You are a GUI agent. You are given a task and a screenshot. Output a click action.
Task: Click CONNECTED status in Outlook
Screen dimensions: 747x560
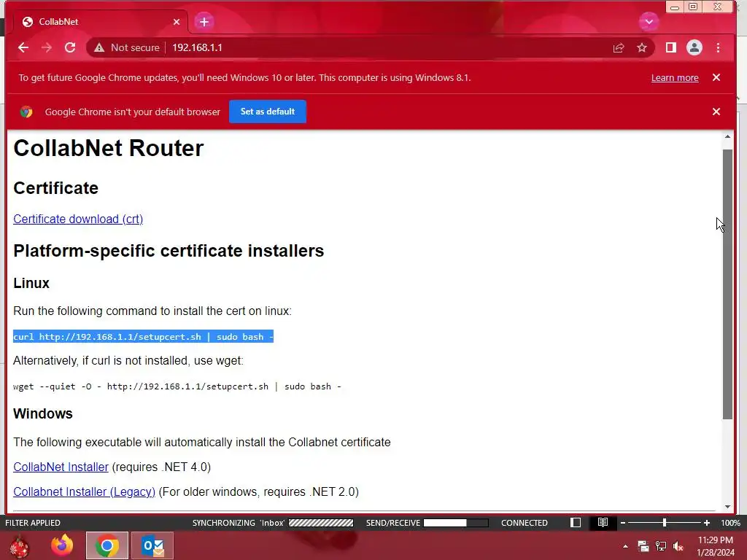pyautogui.click(x=524, y=523)
